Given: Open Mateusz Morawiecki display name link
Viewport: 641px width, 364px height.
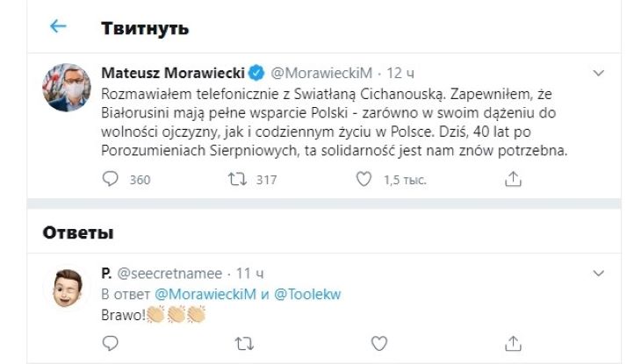Looking at the screenshot, I should 171,72.
